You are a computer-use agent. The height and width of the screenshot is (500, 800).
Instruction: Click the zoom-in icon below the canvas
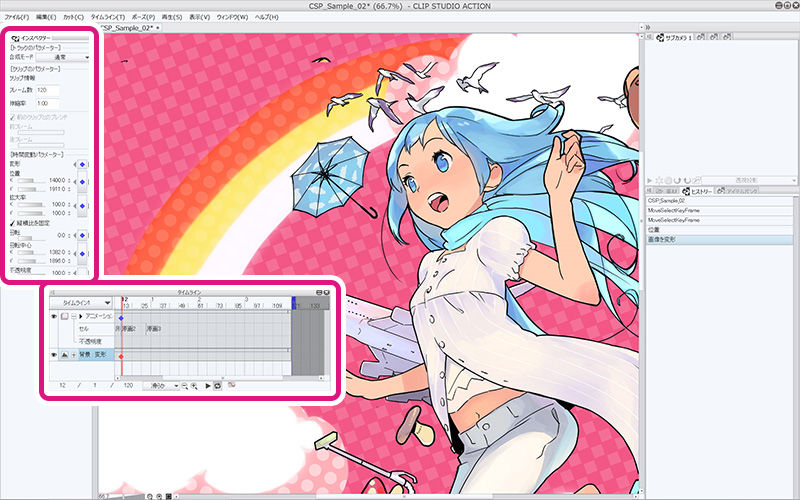159,496
